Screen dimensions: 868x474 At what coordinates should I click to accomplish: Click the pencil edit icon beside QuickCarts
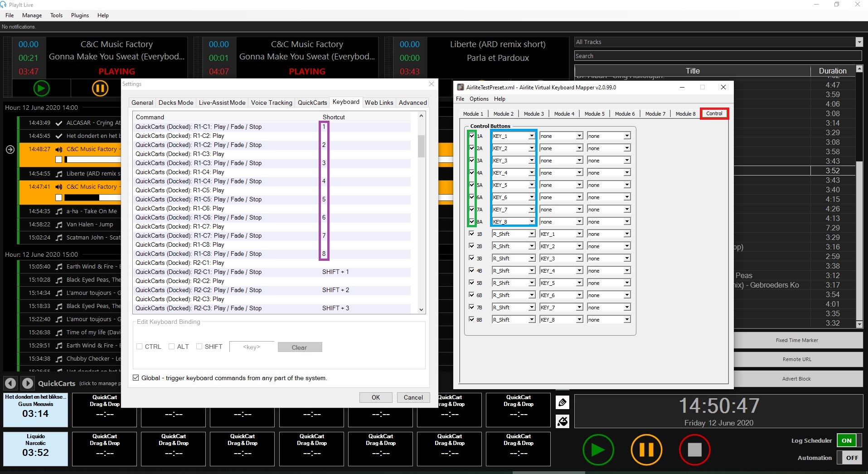tap(563, 402)
